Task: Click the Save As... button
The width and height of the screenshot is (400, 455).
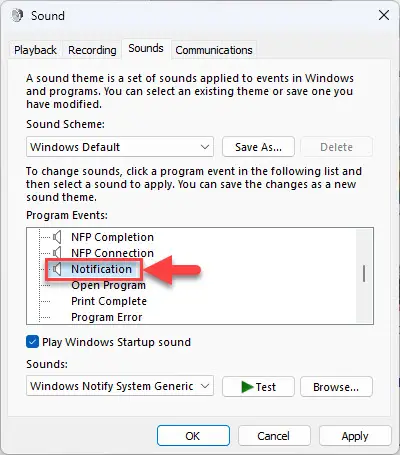Action: [x=258, y=147]
